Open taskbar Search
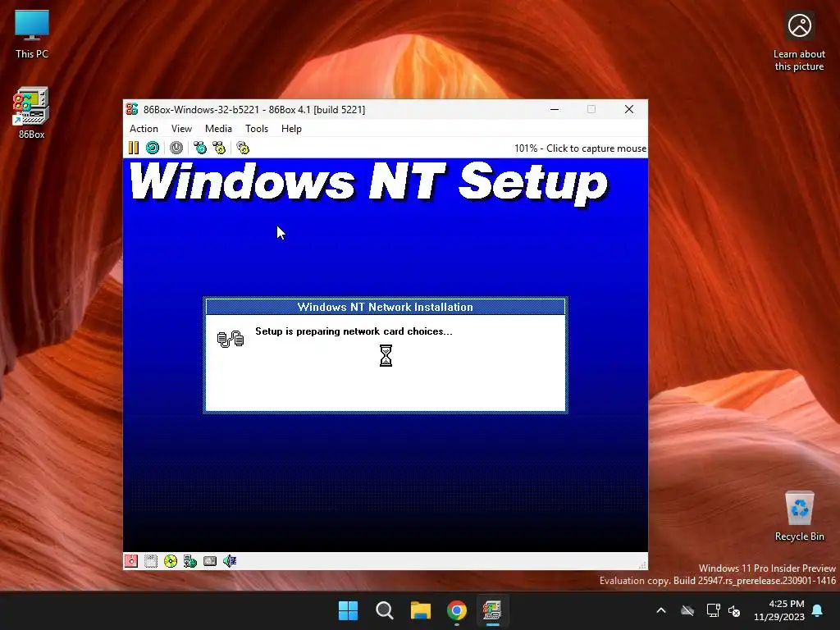Image resolution: width=840 pixels, height=630 pixels. [385, 610]
